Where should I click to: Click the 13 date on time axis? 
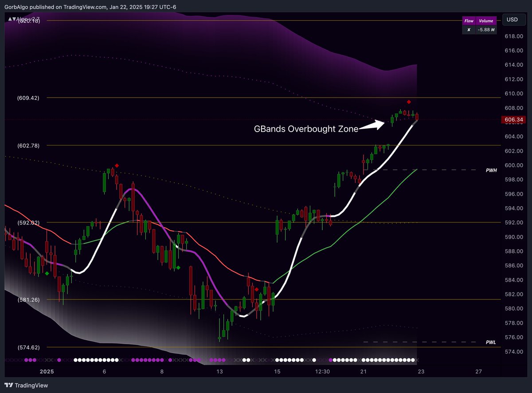(x=219, y=372)
